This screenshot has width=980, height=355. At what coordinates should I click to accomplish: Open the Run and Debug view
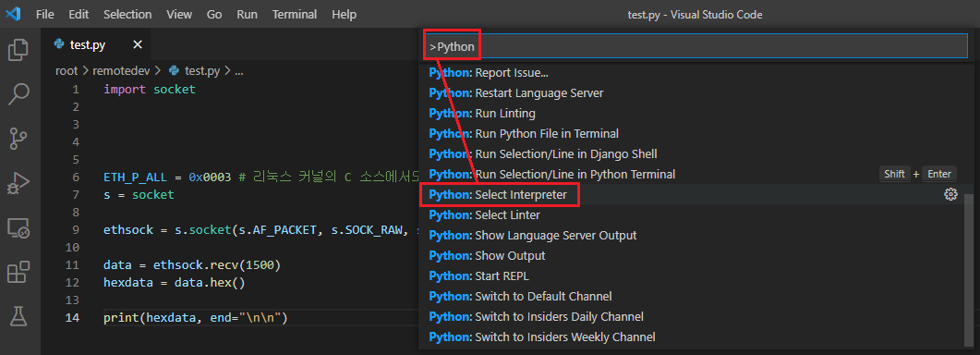pyautogui.click(x=18, y=184)
